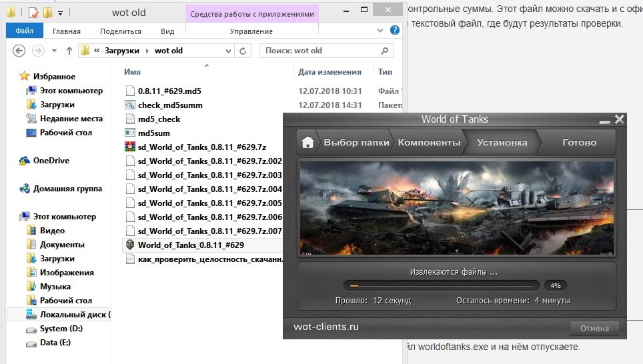Refresh the folder view

click(243, 51)
